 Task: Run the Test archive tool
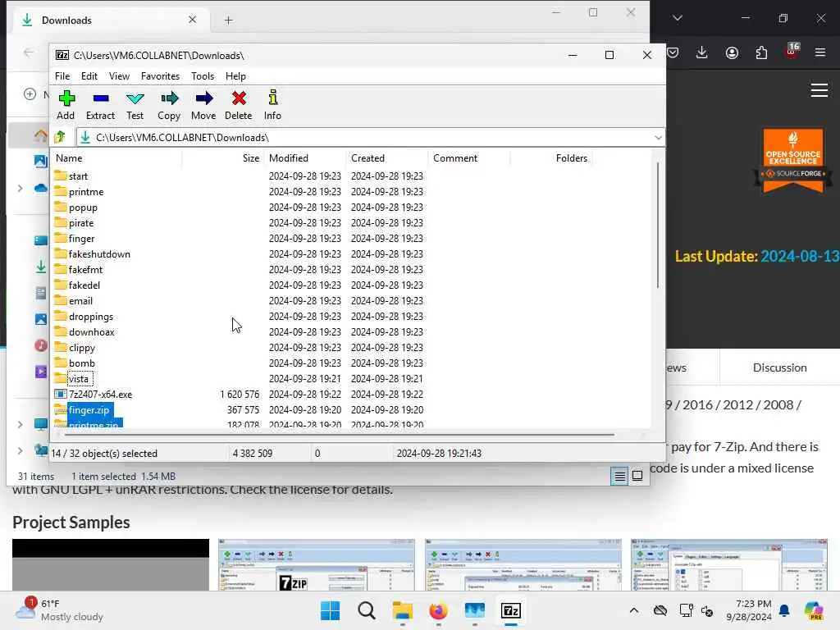point(135,105)
